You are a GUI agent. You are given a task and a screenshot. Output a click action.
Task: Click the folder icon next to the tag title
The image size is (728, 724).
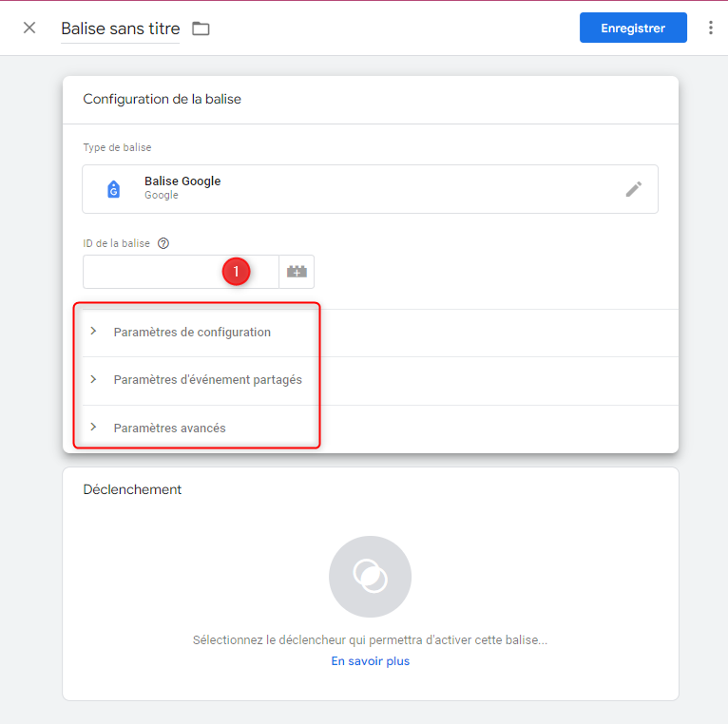tap(201, 29)
